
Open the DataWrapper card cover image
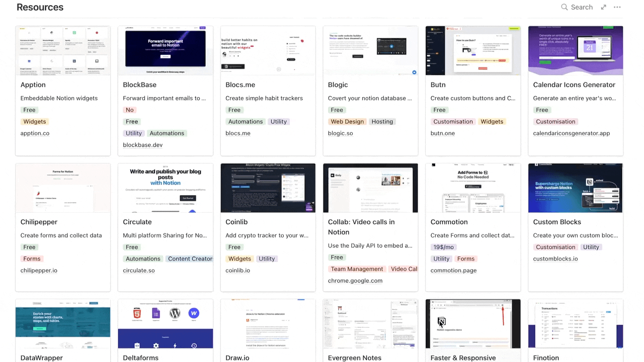[x=63, y=324]
